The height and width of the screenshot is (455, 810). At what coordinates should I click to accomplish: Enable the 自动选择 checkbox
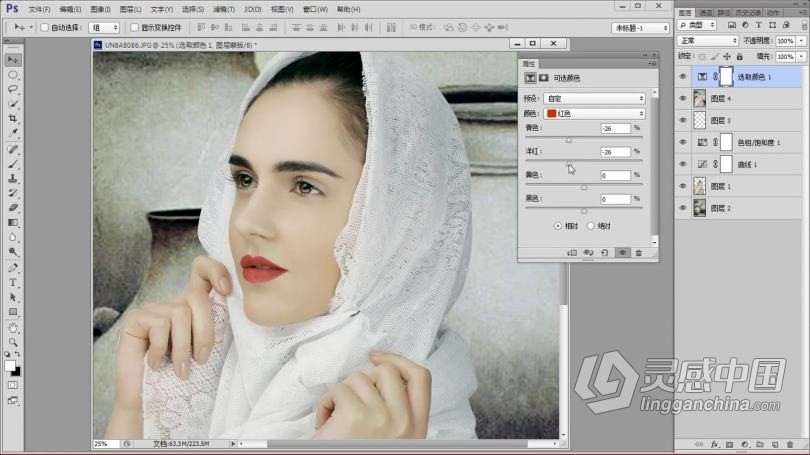tap(45, 27)
